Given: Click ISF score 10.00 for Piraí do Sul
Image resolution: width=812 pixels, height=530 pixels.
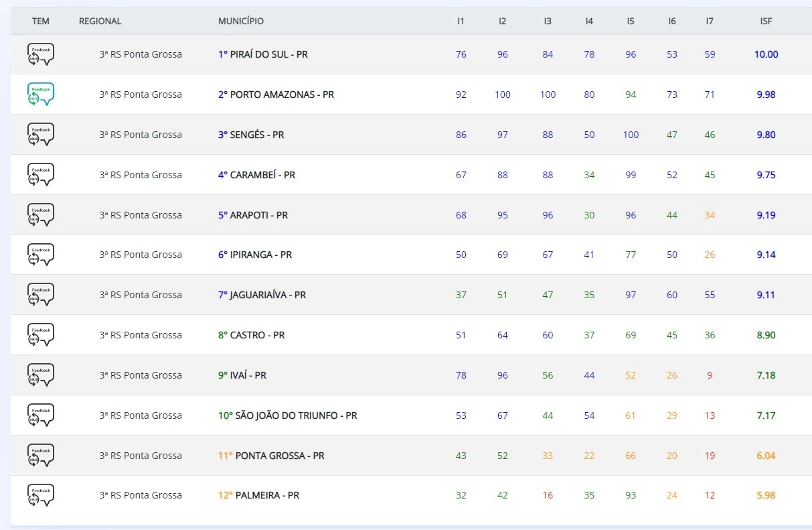Looking at the screenshot, I should point(766,54).
